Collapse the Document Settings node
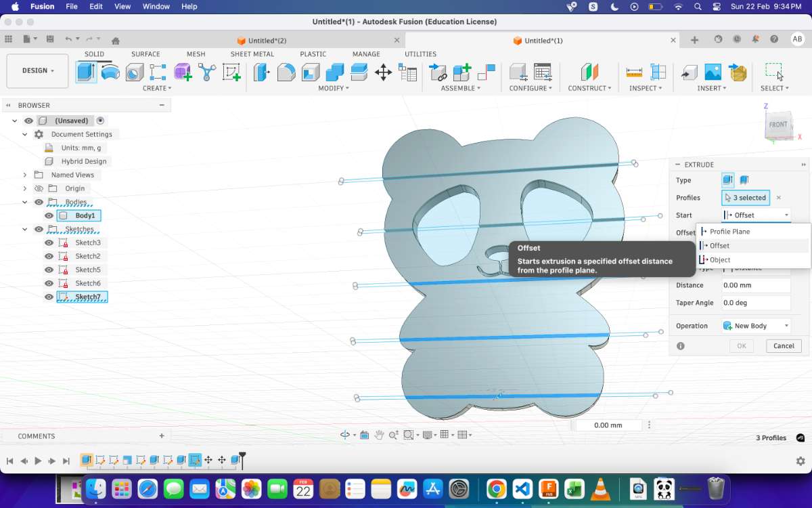Screen dimensions: 812x508 click(x=25, y=134)
